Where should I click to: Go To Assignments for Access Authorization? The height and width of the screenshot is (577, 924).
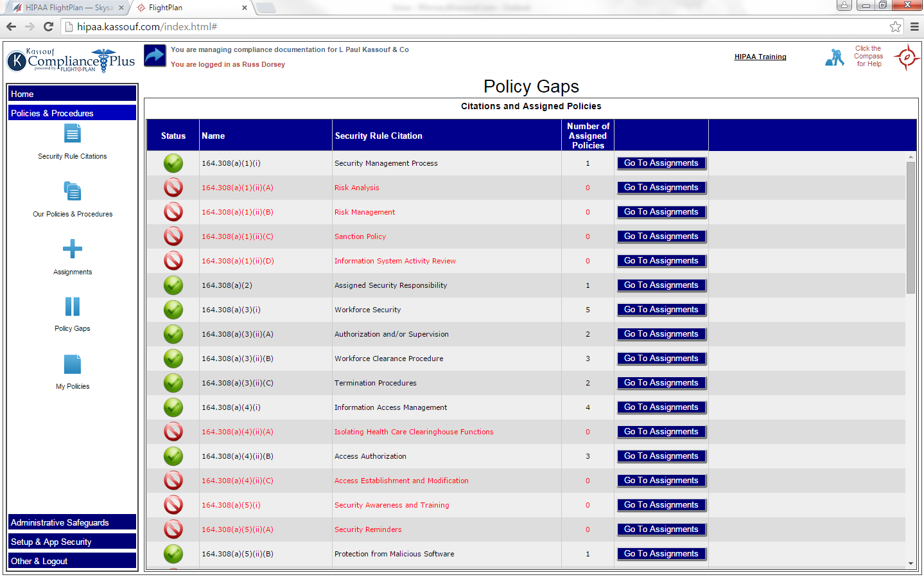point(661,456)
